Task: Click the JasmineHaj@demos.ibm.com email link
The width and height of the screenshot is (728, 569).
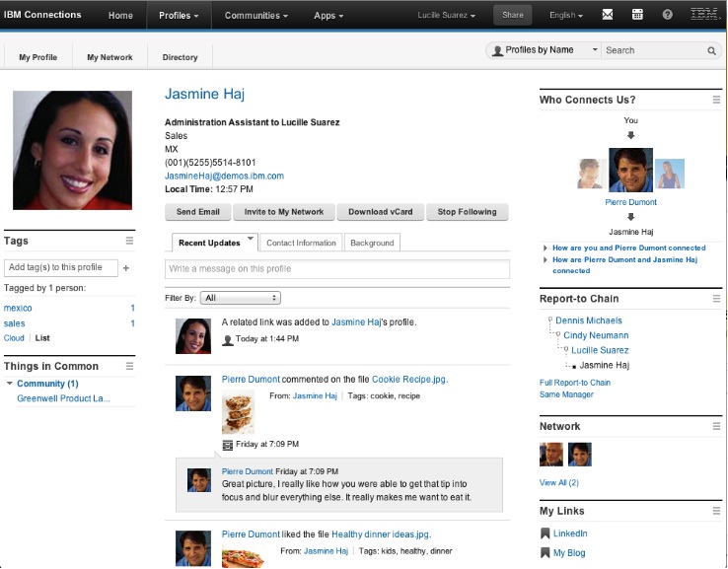Action: tap(224, 176)
